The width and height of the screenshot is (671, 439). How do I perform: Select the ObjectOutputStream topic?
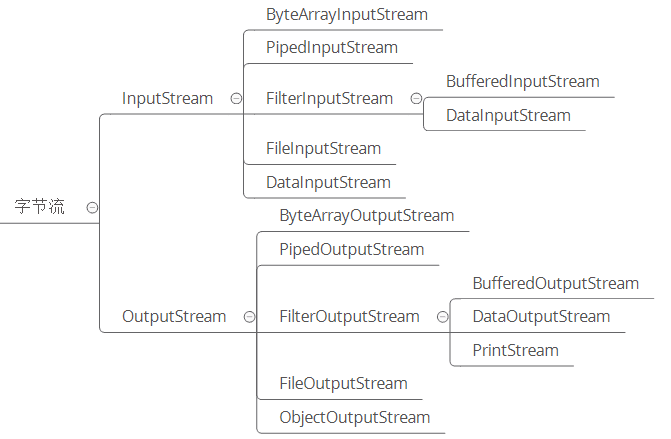pyautogui.click(x=354, y=417)
